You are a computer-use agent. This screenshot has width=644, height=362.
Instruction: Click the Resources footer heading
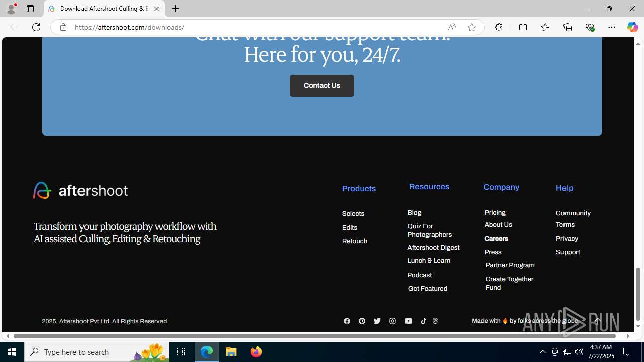pos(429,187)
